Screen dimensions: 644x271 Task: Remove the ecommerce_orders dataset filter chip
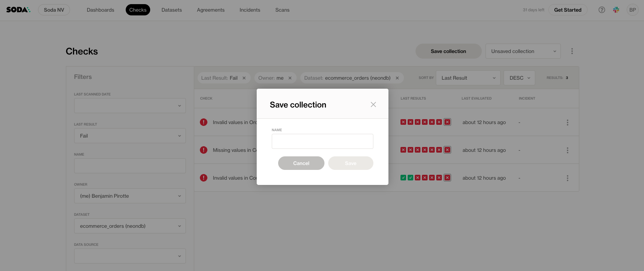(397, 78)
